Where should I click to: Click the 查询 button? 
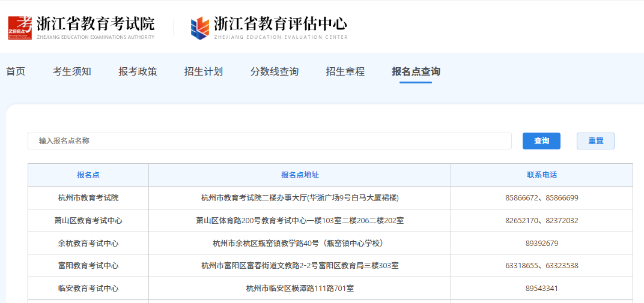[541, 141]
